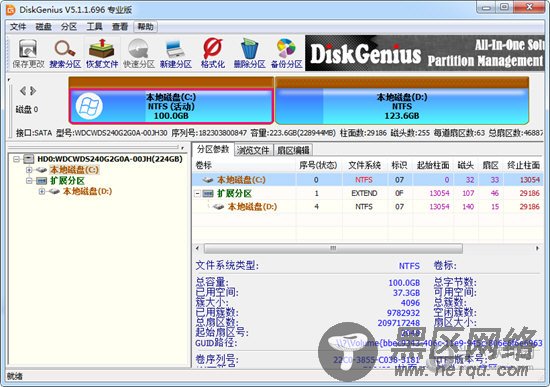
Task: Click the drive icon in the D: table row
Action: [x=218, y=207]
